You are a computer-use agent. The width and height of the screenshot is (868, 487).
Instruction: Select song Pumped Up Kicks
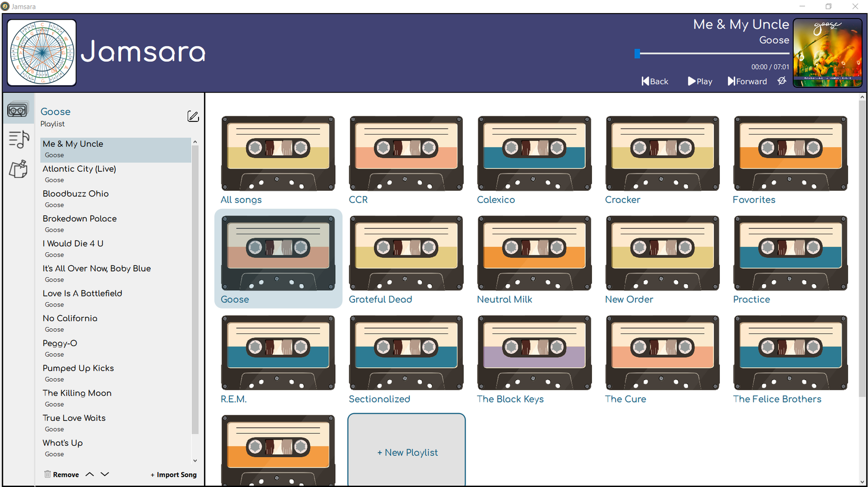(x=116, y=374)
